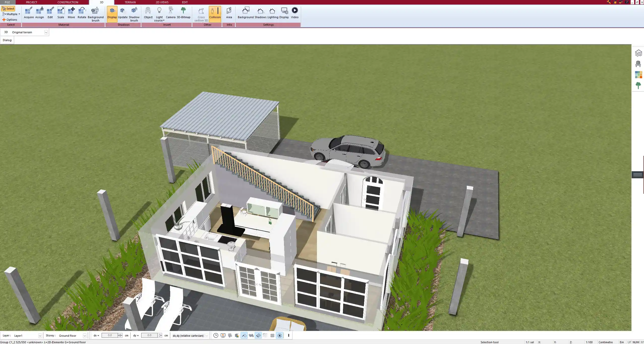Toggle the grid display in bottom toolbar
Image resolution: width=644 pixels, height=344 pixels.
click(272, 335)
